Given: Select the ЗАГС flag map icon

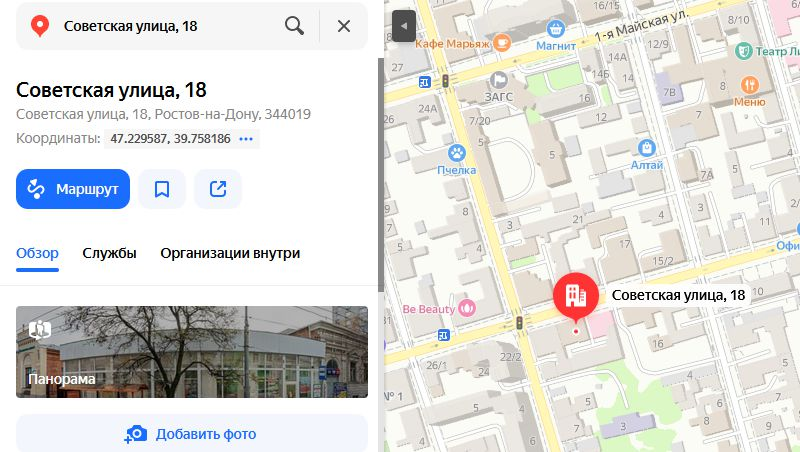Looking at the screenshot, I should click(498, 80).
